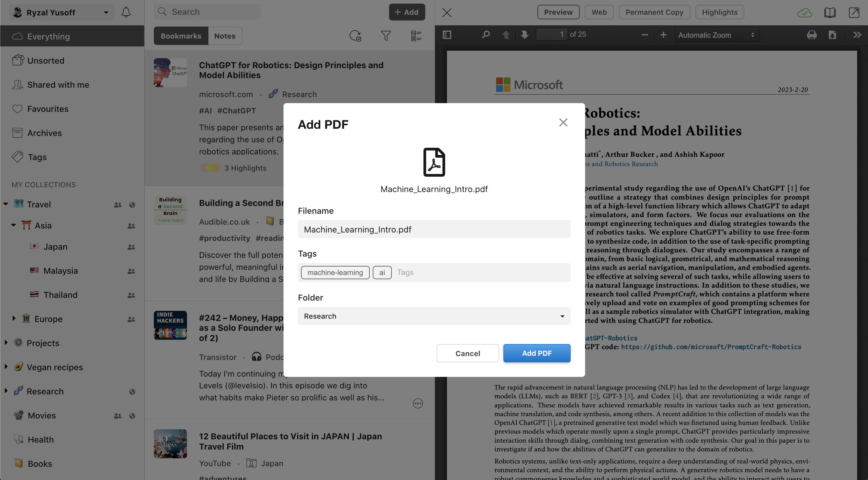Select the machine-learning tag chip
The width and height of the screenshot is (868, 480).
tap(335, 273)
